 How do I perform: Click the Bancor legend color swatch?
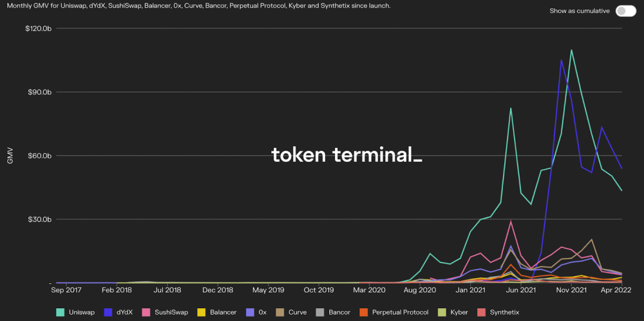click(x=319, y=312)
